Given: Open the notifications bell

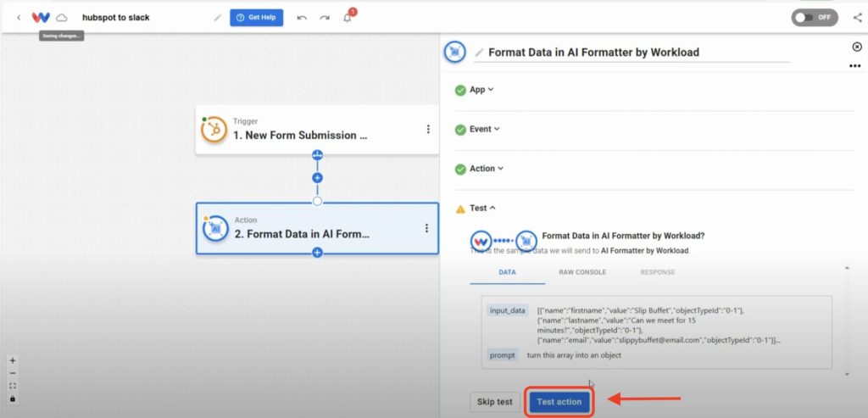Looking at the screenshot, I should (348, 18).
